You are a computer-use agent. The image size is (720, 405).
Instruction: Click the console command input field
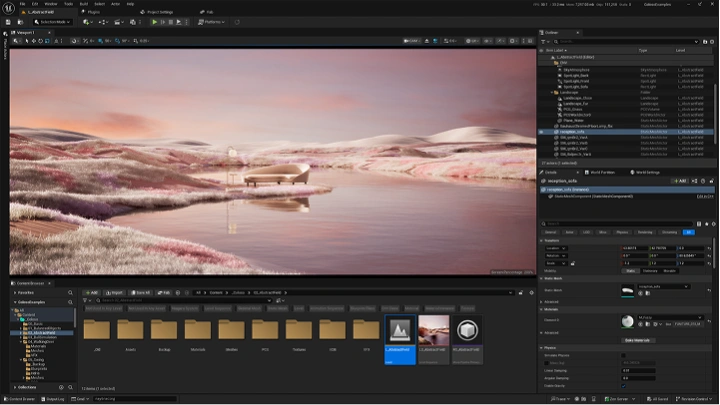point(134,399)
